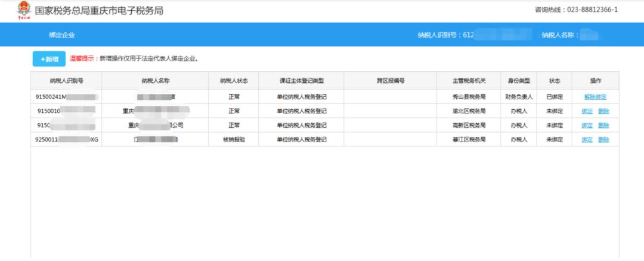Viewport: 644px width, 261px height.
Task: Click the 纳税人状态 column header
Action: [x=234, y=81]
